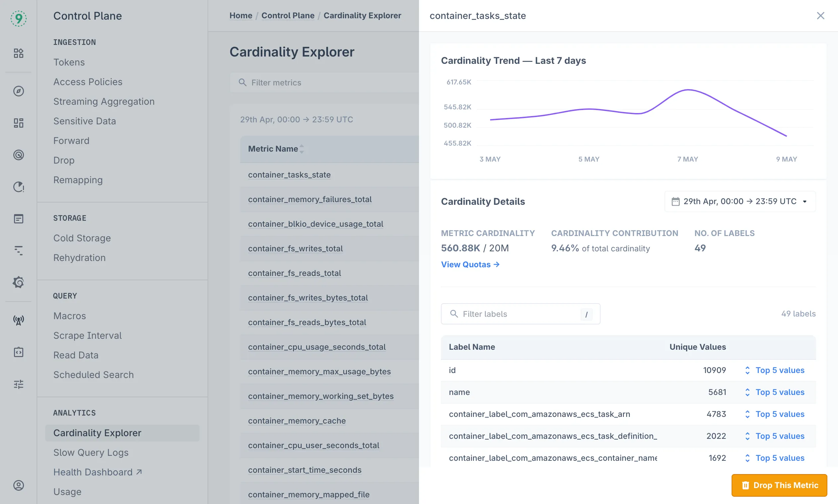This screenshot has width=838, height=504.
Task: Open the Grafana icon in sidebar
Action: click(x=18, y=282)
